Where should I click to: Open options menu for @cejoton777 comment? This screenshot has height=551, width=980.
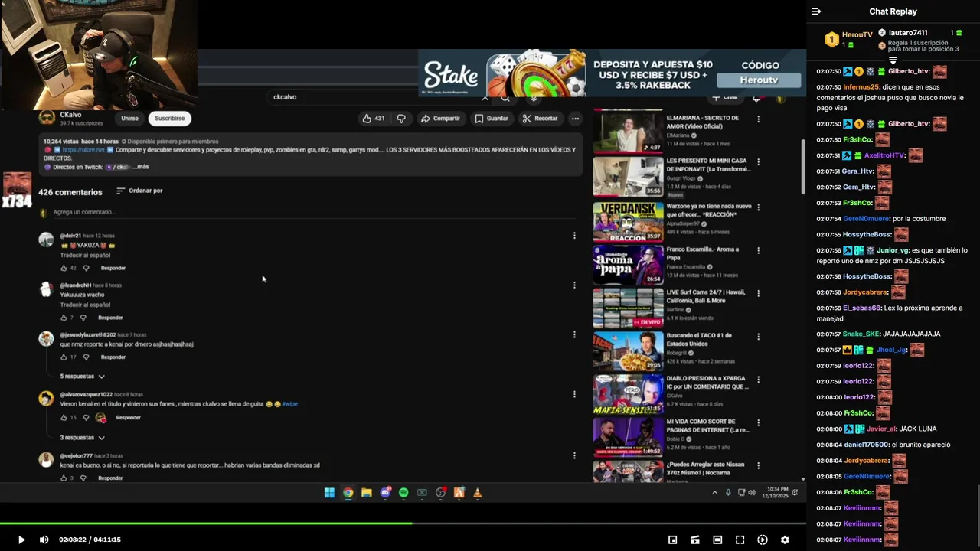(x=574, y=455)
